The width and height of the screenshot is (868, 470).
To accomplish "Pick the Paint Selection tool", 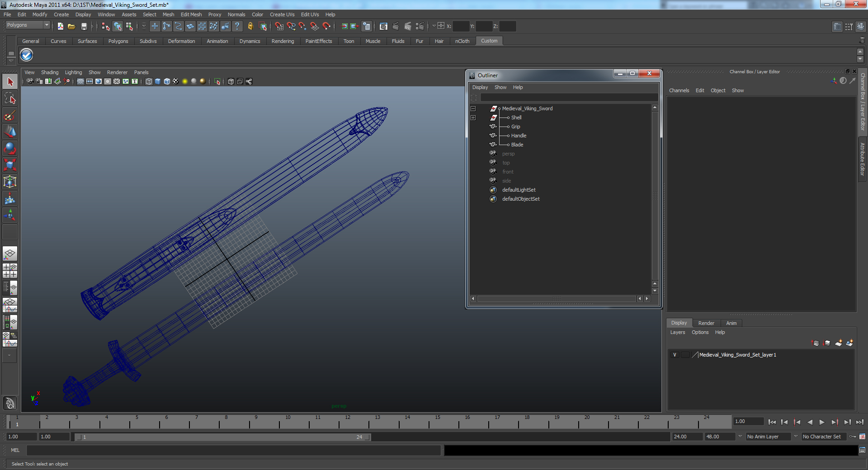I will click(x=10, y=115).
